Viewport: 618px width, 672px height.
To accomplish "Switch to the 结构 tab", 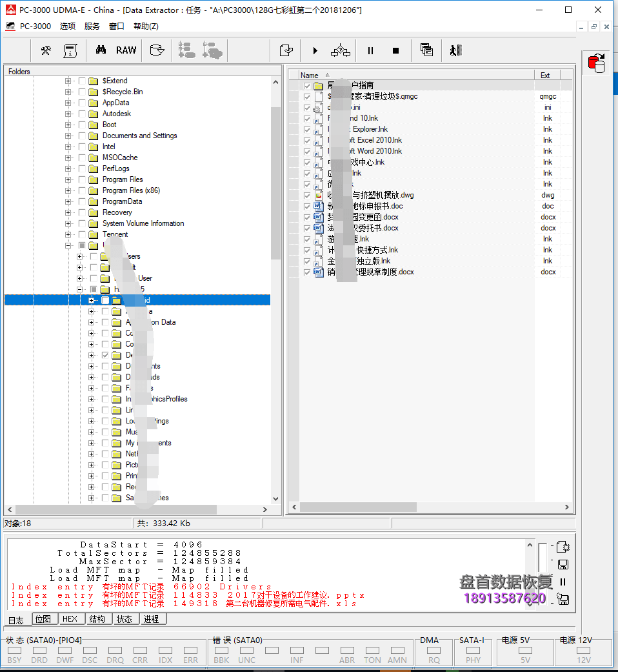I will [x=97, y=619].
